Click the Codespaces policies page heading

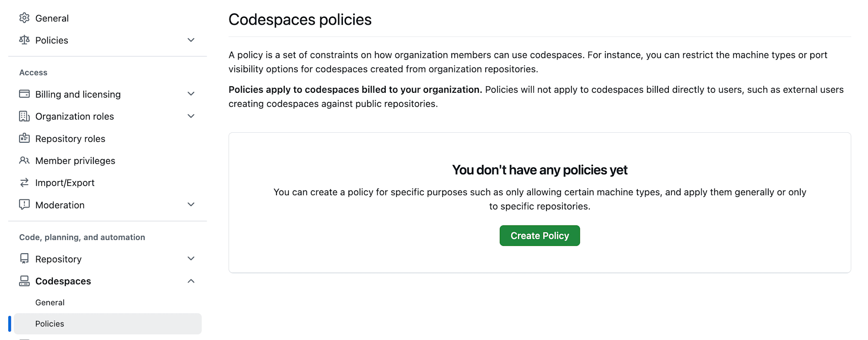tap(300, 20)
